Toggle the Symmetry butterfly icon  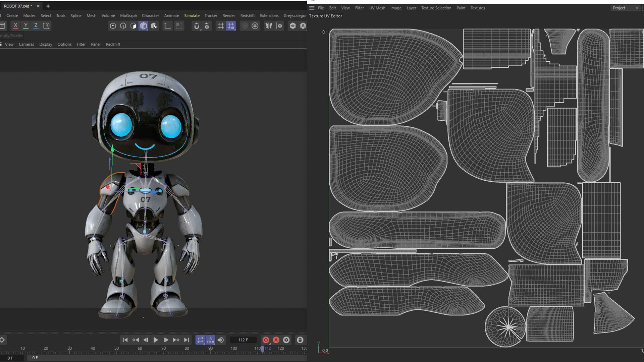pyautogui.click(x=269, y=26)
